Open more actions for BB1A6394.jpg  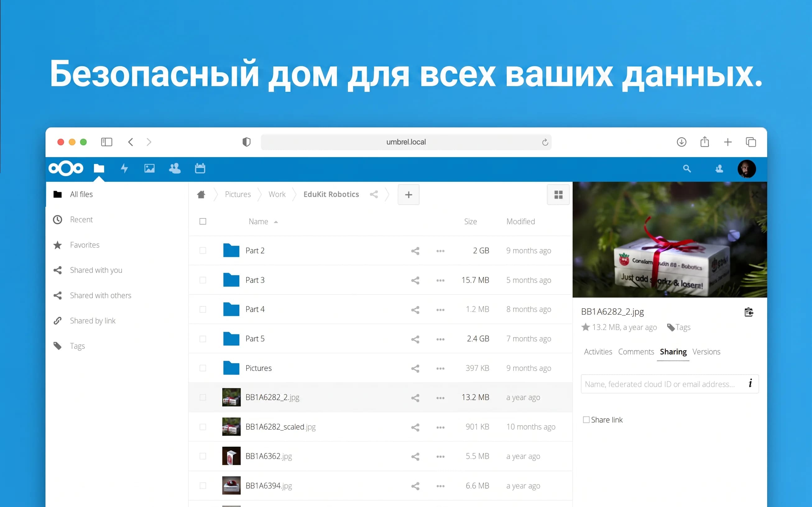coord(441,486)
